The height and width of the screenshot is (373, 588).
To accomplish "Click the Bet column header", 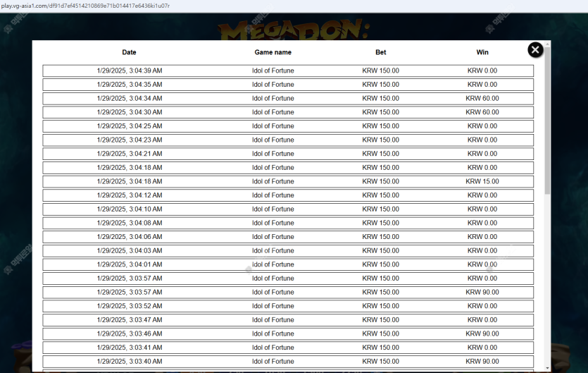I will coord(381,52).
